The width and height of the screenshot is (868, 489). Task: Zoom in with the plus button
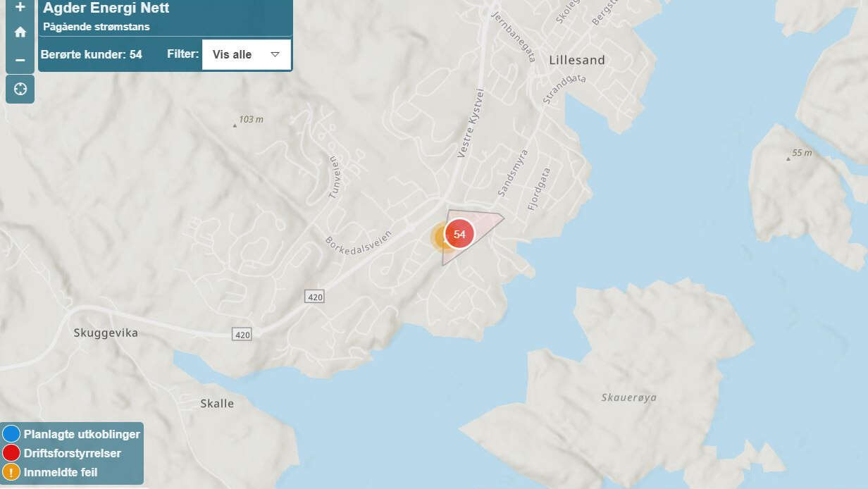pyautogui.click(x=20, y=6)
